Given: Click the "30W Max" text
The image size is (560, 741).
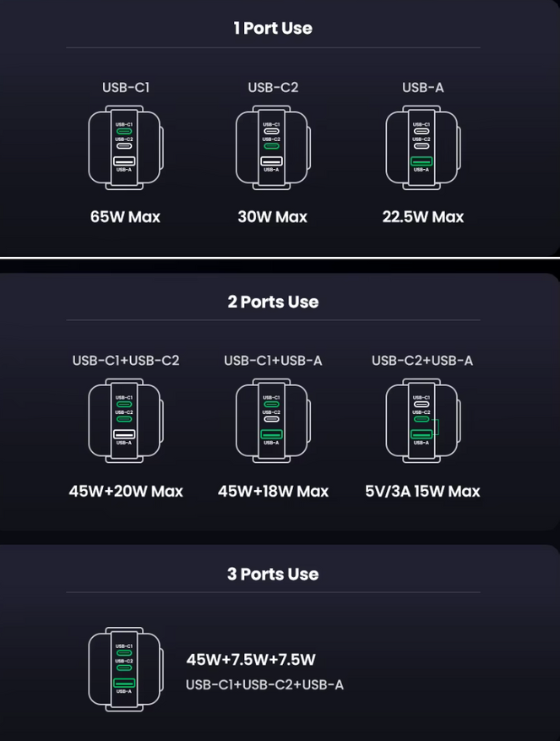Looking at the screenshot, I should 272,217.
